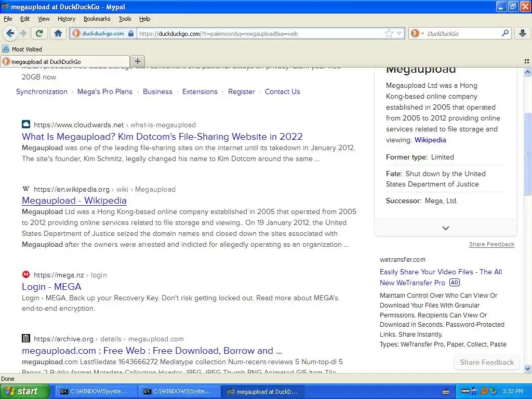This screenshot has width=532, height=399.
Task: Open the View menu
Action: [x=44, y=19]
